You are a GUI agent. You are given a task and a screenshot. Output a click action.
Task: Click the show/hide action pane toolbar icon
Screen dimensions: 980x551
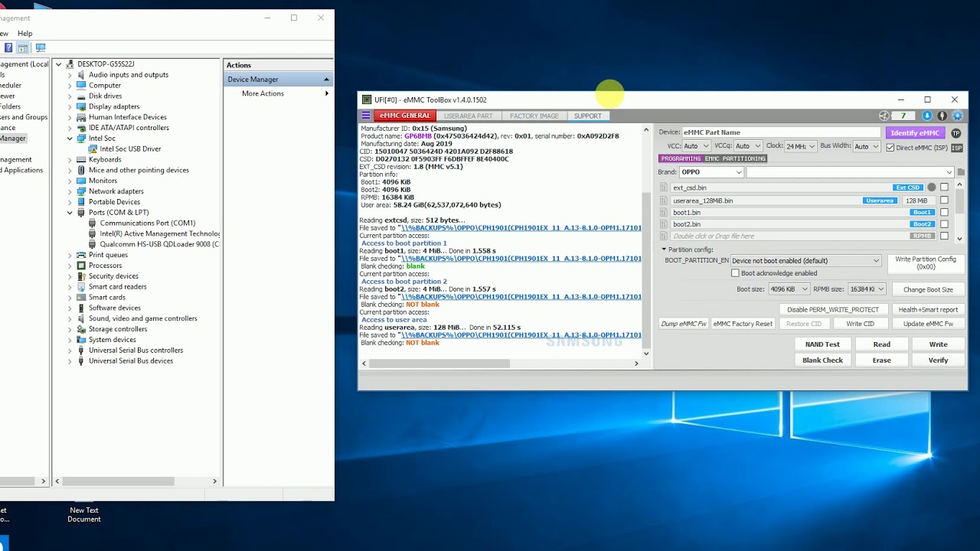(x=23, y=47)
